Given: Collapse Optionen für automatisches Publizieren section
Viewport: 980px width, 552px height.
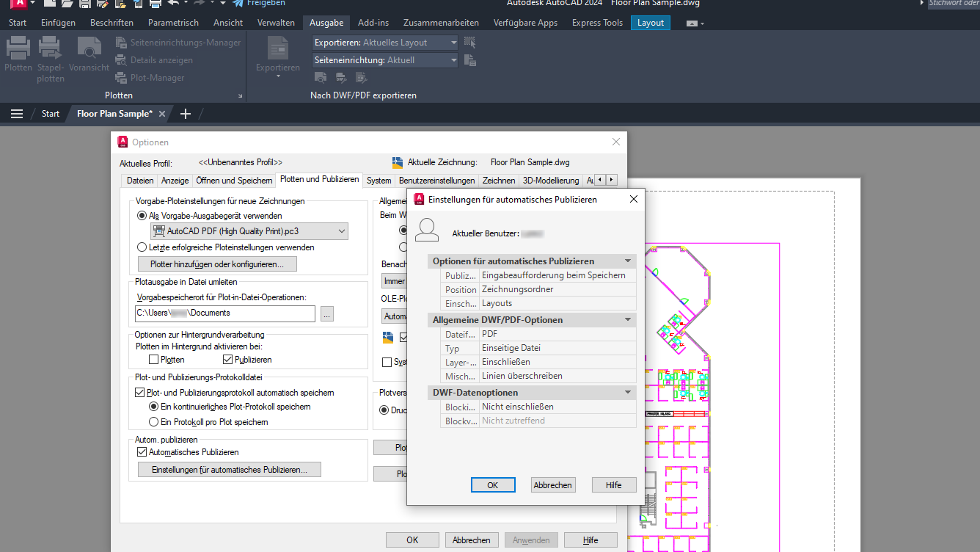Looking at the screenshot, I should 628,261.
